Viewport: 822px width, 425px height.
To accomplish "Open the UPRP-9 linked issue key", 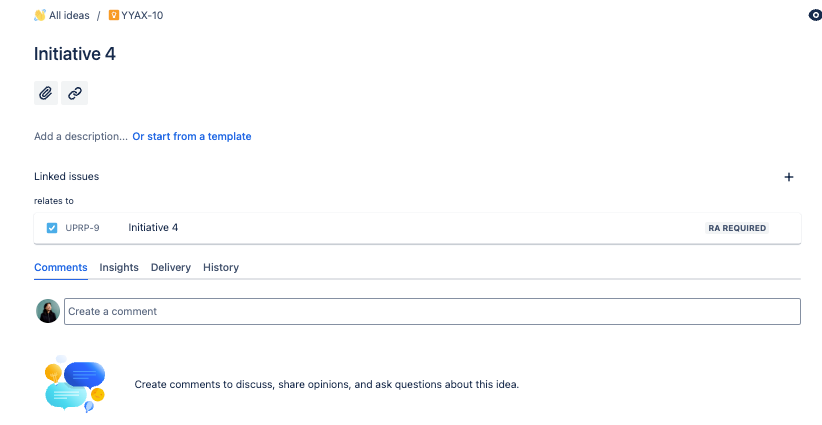I will pos(82,228).
